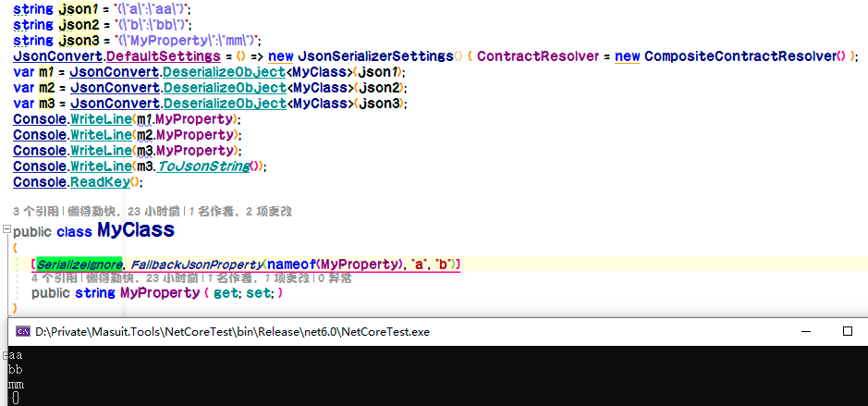Click DeserializeObject on the m2 line

(225, 88)
